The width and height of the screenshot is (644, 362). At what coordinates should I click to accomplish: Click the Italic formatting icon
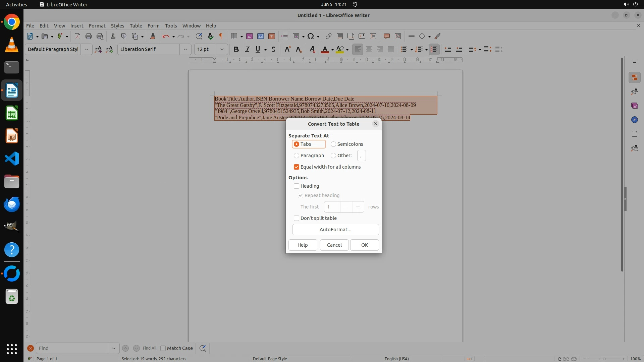coord(247,49)
